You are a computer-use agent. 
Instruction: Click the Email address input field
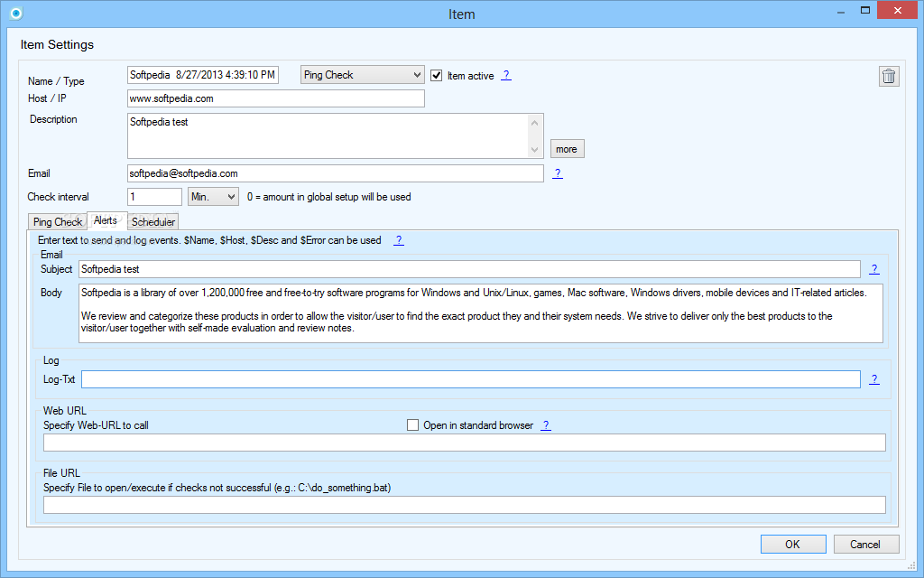(x=336, y=173)
